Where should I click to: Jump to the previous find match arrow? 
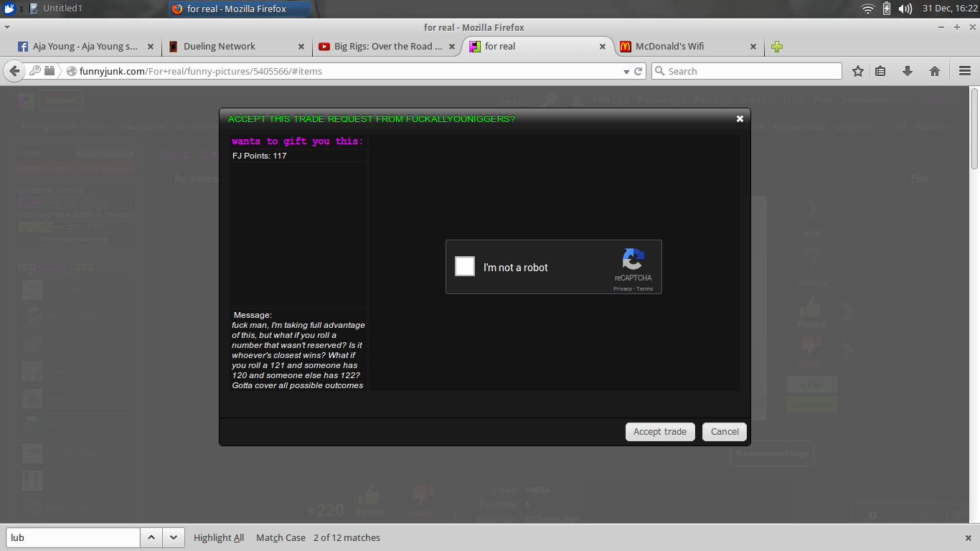point(151,537)
